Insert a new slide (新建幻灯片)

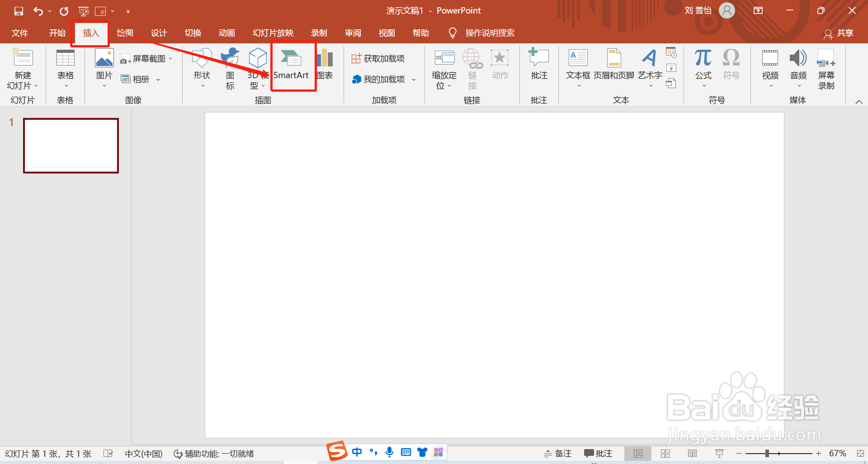pos(23,69)
